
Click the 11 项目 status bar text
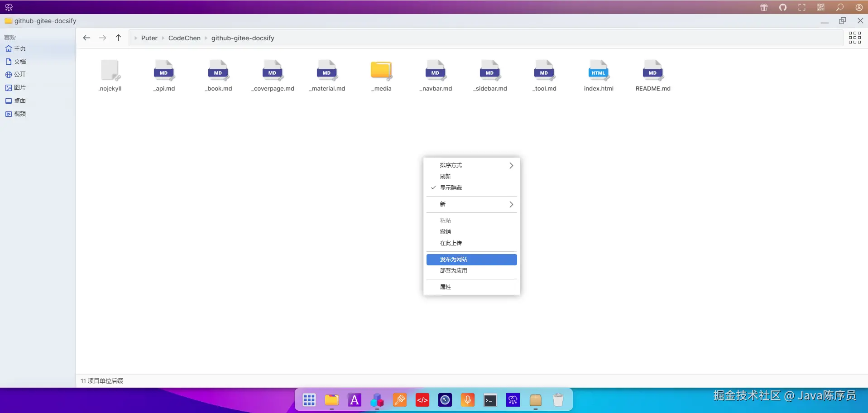coord(102,381)
